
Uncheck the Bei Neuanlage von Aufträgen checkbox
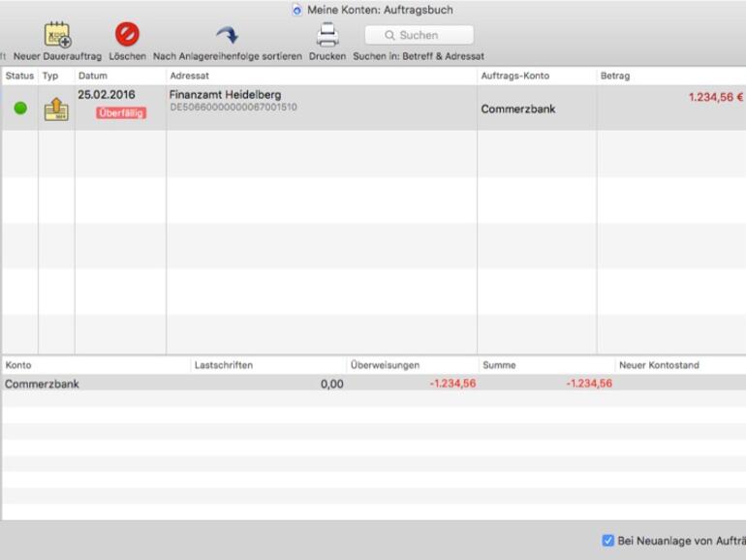pos(607,541)
